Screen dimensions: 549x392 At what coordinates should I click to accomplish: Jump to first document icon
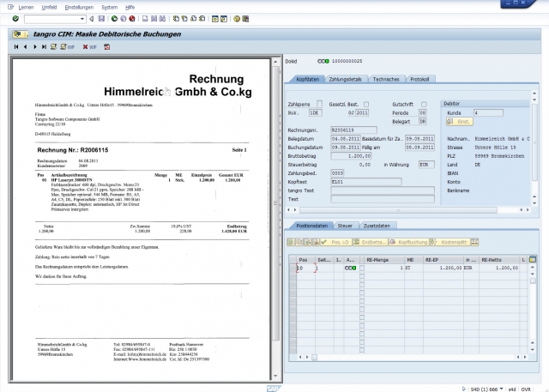[16, 46]
